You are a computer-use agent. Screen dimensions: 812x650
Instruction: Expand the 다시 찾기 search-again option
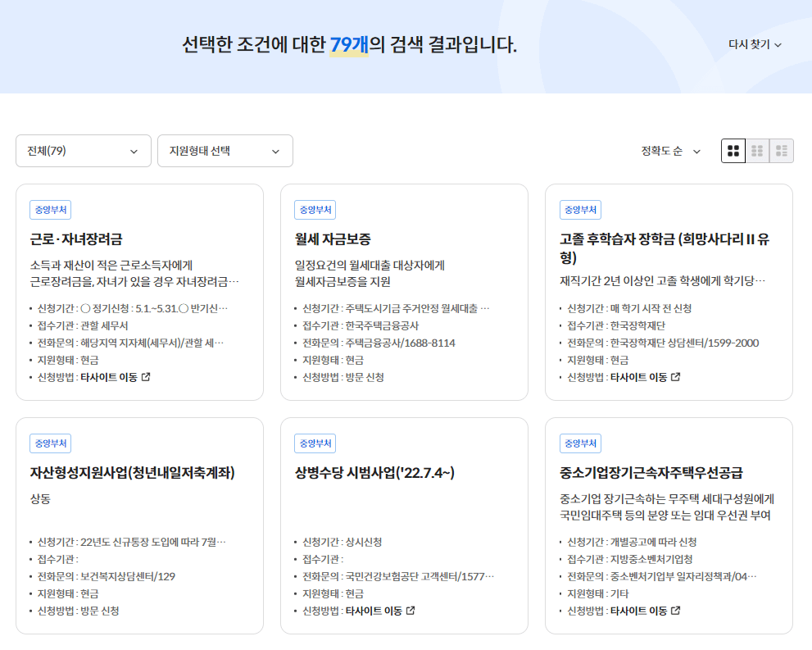tap(755, 44)
